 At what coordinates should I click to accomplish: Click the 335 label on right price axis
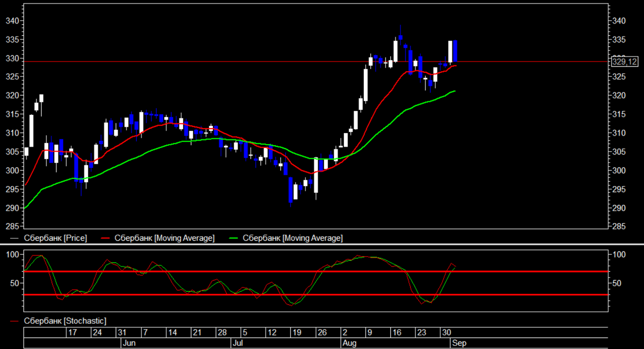pyautogui.click(x=619, y=40)
